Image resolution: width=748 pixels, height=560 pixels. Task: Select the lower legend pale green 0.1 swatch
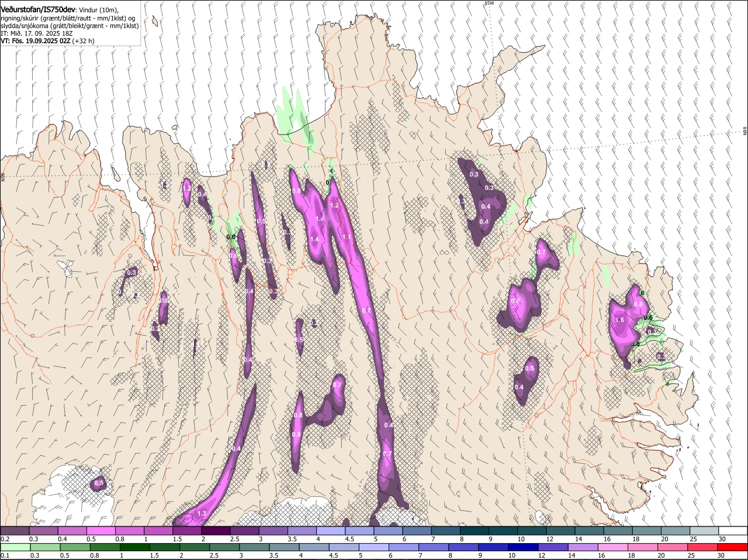click(15, 547)
